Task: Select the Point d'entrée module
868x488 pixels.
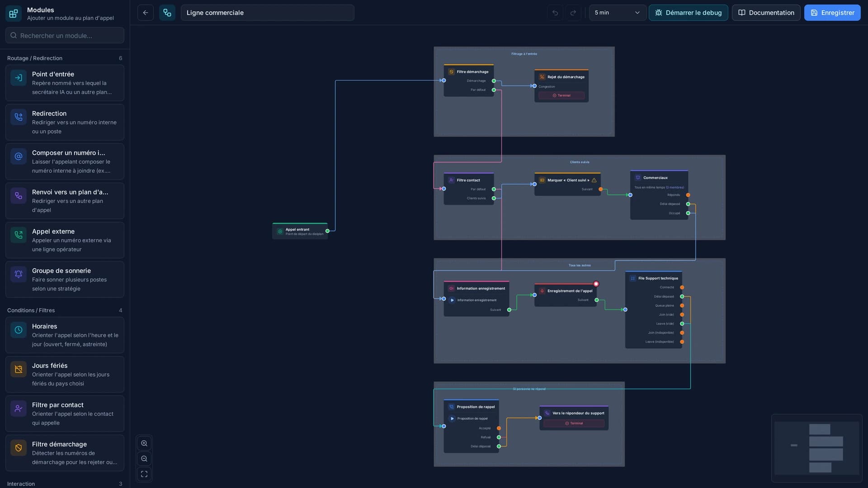Action: coord(65,83)
